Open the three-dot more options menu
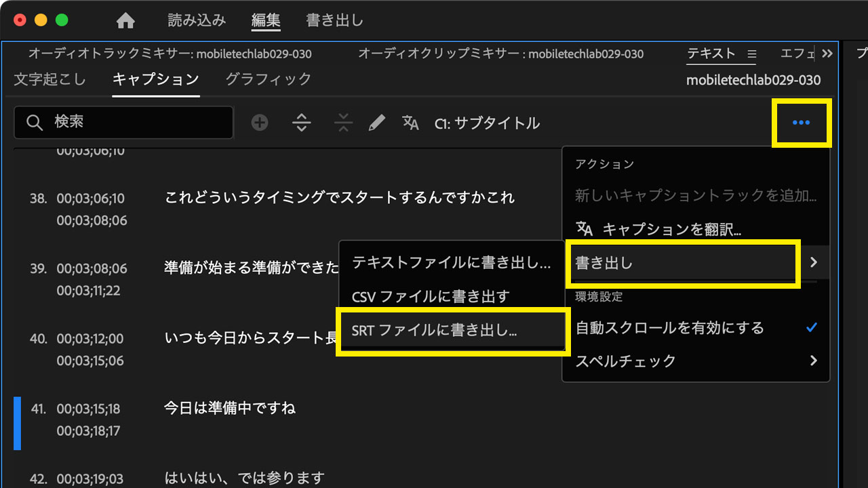 click(x=801, y=123)
